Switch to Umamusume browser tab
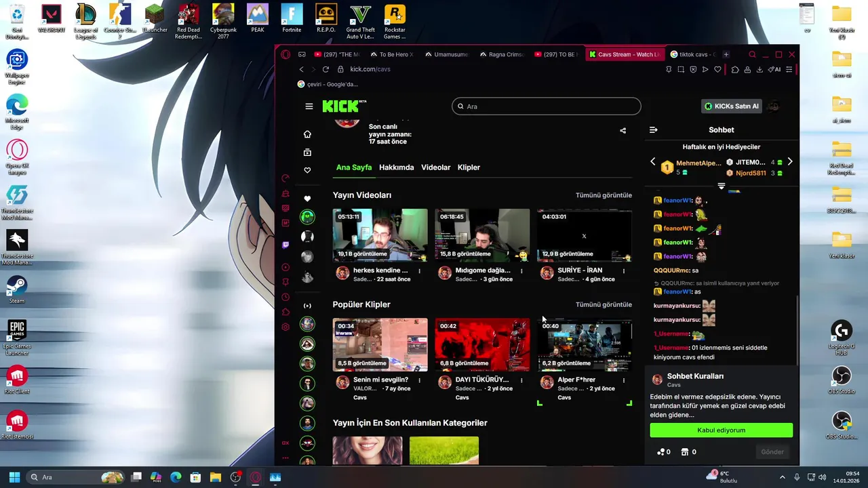 (x=446, y=54)
